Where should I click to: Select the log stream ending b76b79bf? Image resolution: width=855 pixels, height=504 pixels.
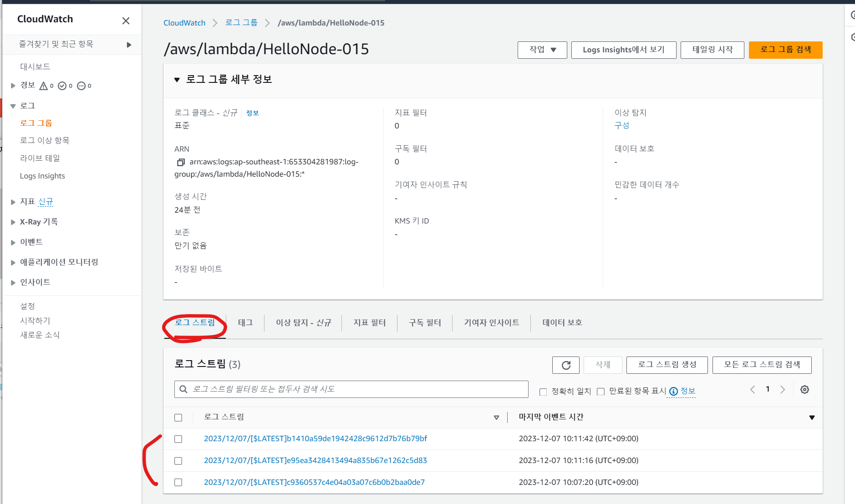tap(178, 439)
